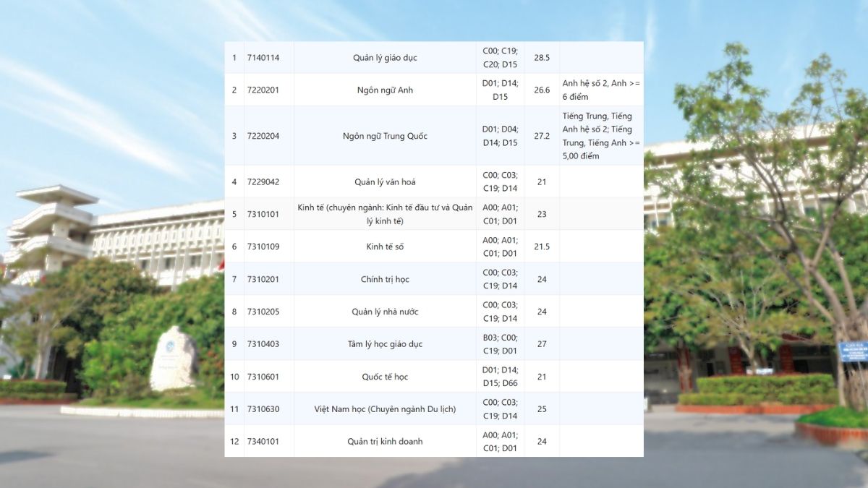868x488 pixels.
Task: Click subject groups 'D01; D04; D14; D15'
Action: pos(501,136)
